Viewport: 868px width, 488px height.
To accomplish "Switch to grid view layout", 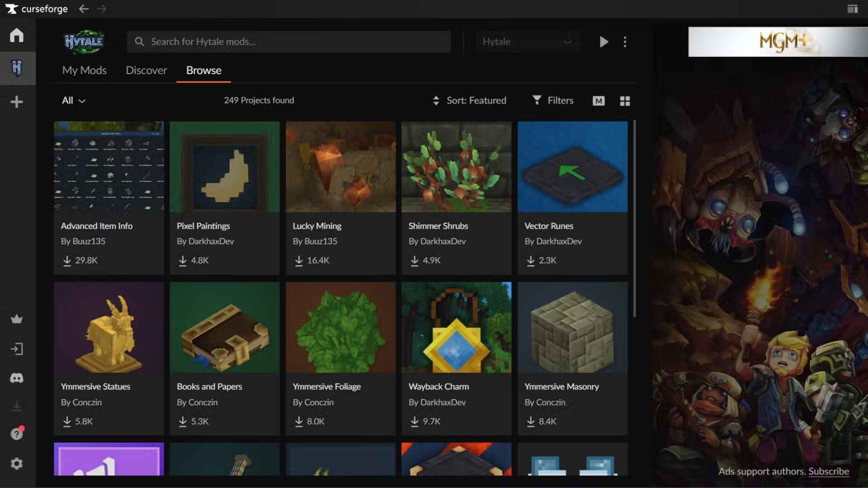I will pyautogui.click(x=625, y=101).
